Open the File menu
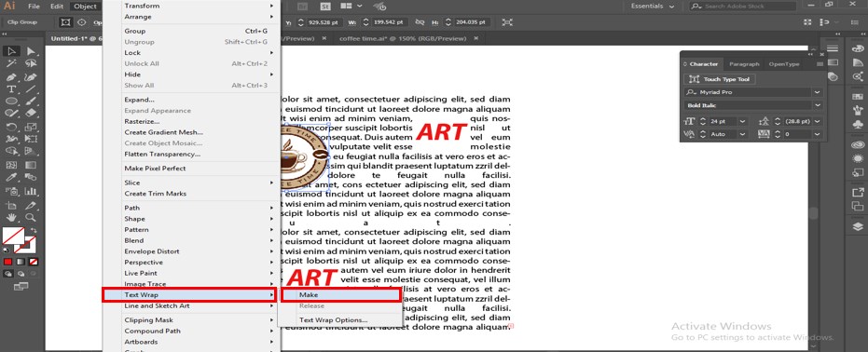Viewport: 868px width, 352px height. pyautogui.click(x=34, y=7)
